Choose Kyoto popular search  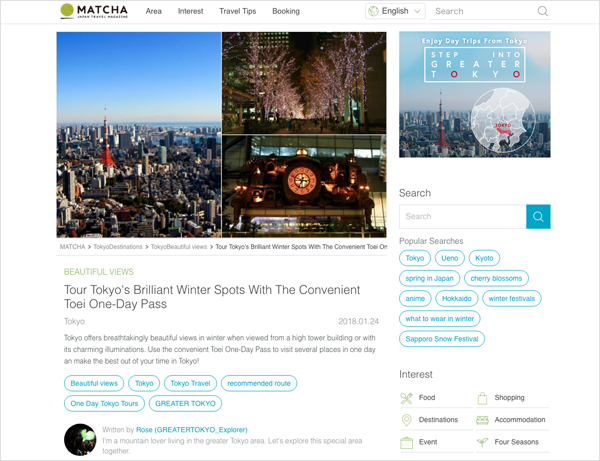(x=484, y=258)
